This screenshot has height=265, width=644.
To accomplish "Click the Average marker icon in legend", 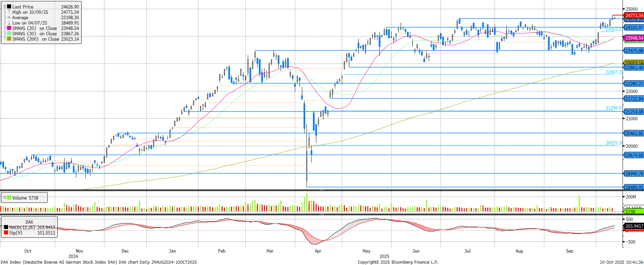I will pos(9,17).
